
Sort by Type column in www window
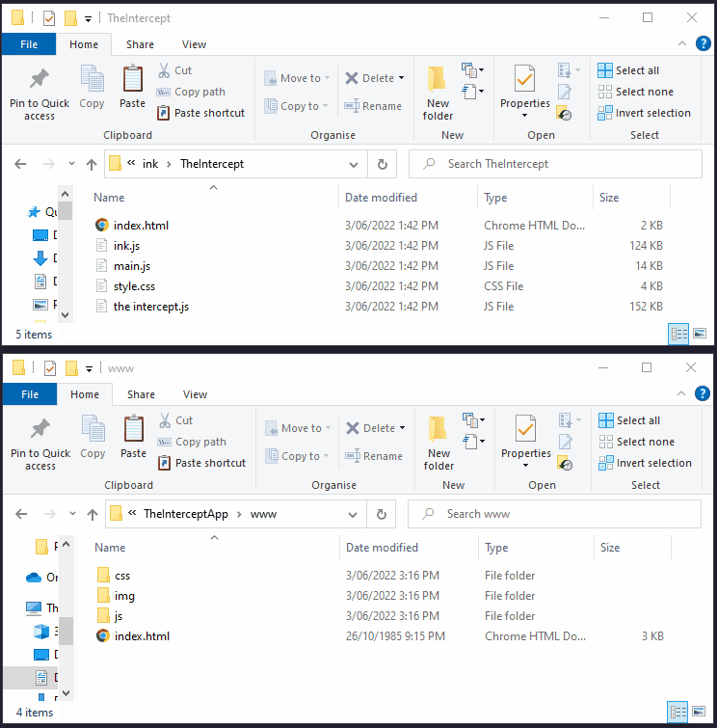tap(536, 548)
